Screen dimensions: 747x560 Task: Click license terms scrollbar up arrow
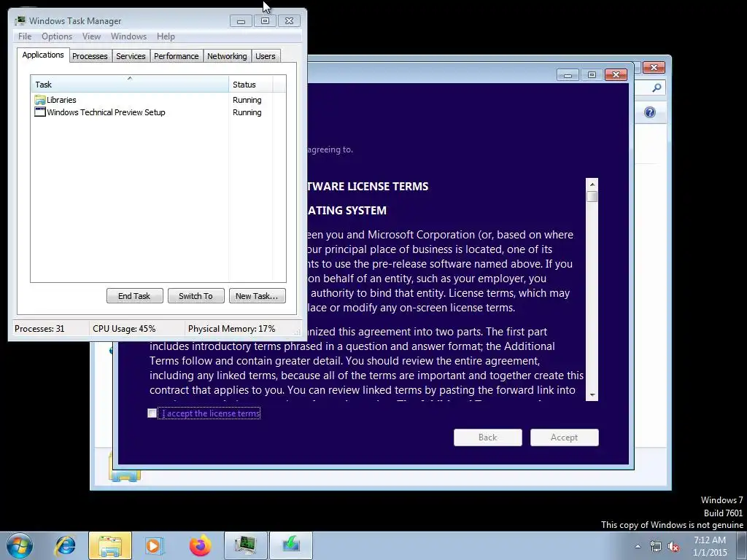click(x=592, y=184)
